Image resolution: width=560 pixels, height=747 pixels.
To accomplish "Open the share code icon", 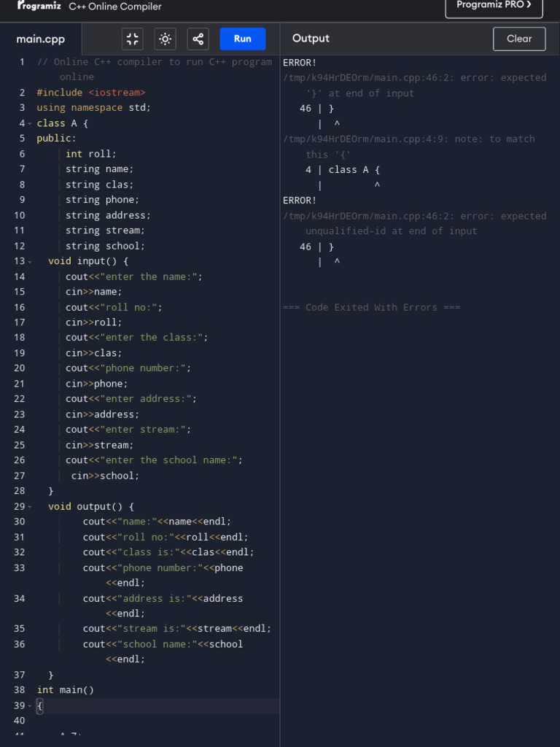I will [198, 39].
